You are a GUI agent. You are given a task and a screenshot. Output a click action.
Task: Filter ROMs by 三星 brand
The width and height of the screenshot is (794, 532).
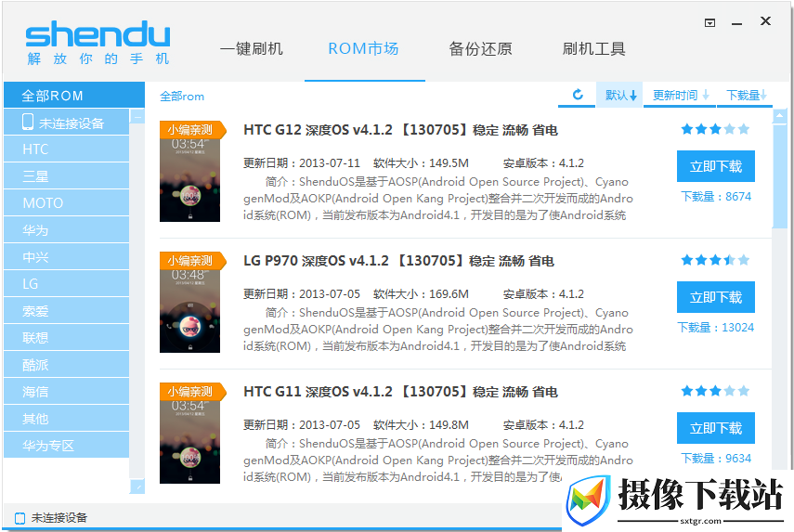pyautogui.click(x=66, y=176)
